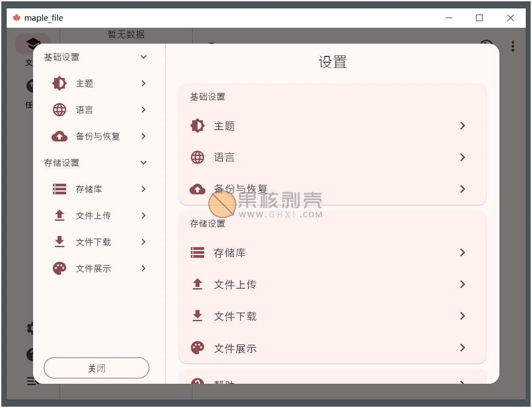
Task: Open 语言 chevron in main settings panel
Action: pyautogui.click(x=462, y=157)
